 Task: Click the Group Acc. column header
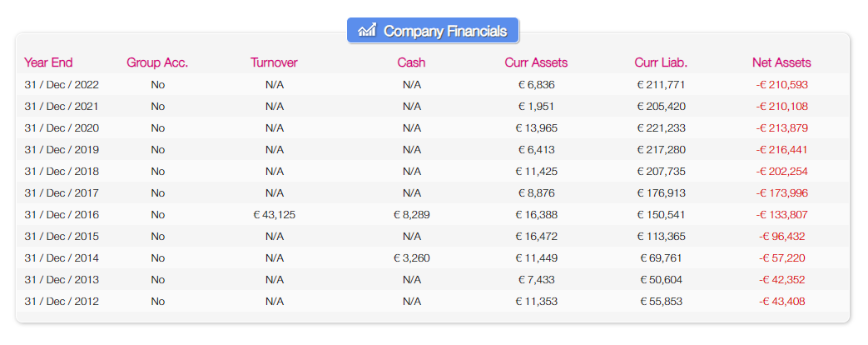[157, 62]
